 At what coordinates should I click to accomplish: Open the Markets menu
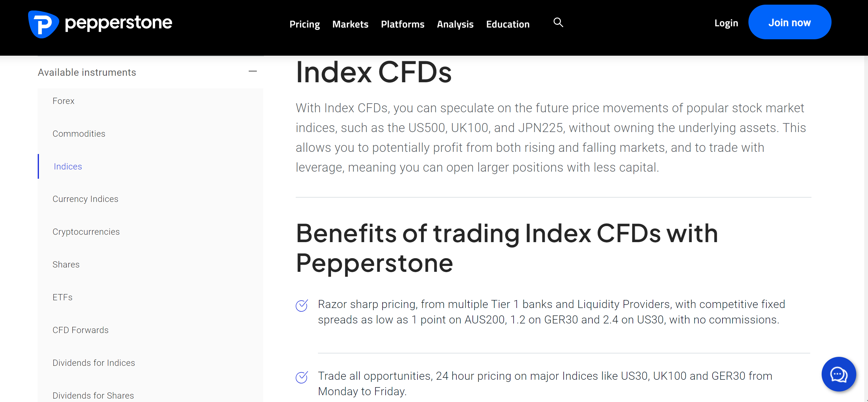(x=350, y=24)
